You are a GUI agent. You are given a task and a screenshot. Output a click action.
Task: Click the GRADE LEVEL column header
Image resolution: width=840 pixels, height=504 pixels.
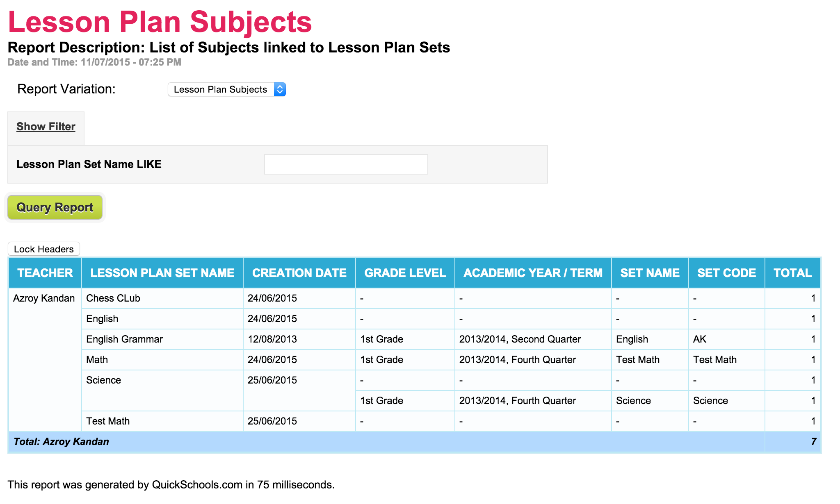click(405, 273)
